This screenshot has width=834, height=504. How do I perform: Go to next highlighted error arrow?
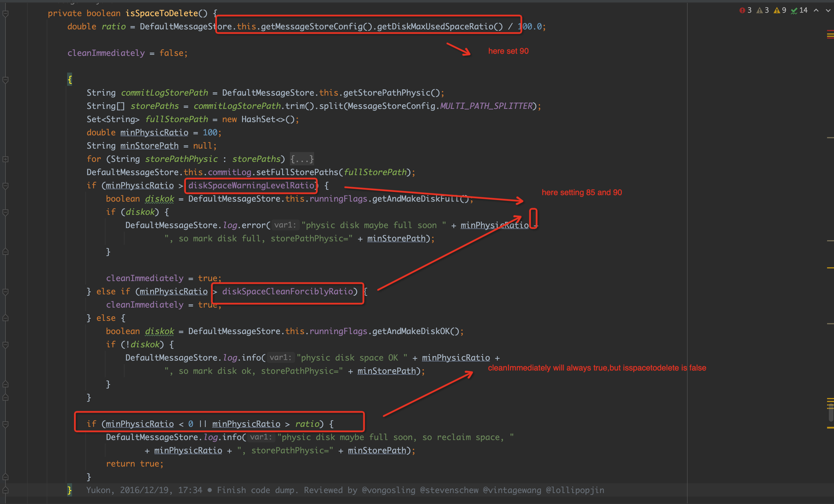828,10
